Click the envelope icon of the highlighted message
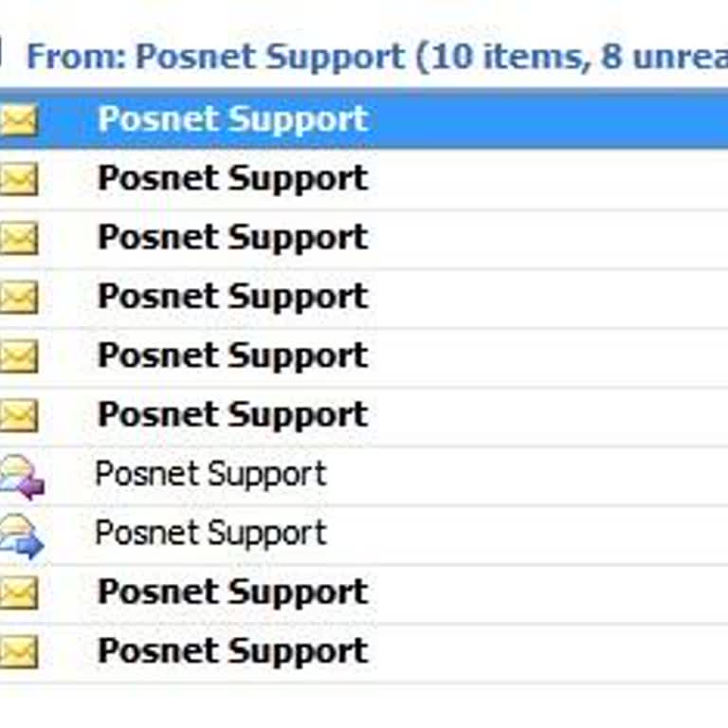The width and height of the screenshot is (728, 728). [x=19, y=120]
